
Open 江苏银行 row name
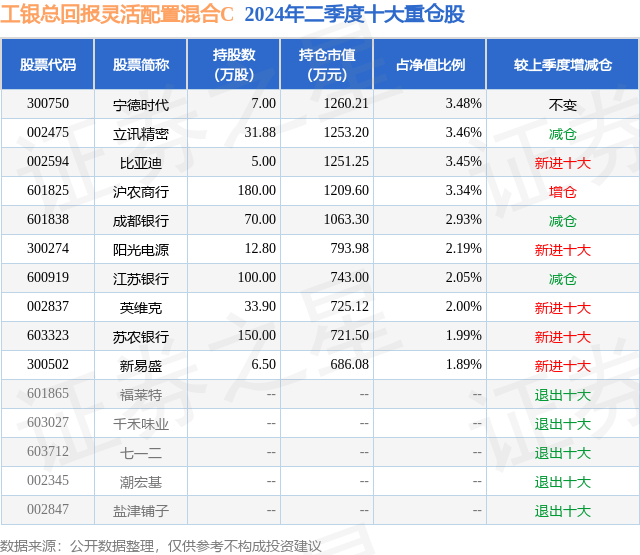click(141, 279)
